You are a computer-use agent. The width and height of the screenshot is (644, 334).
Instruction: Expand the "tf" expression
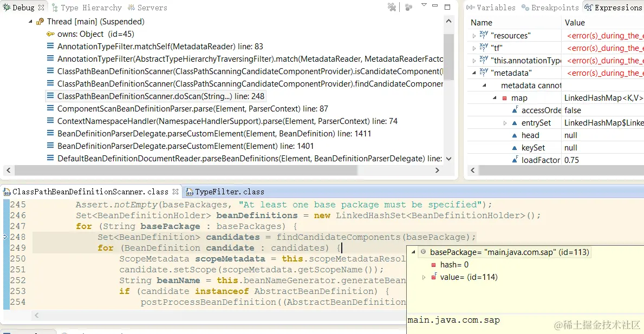(474, 48)
